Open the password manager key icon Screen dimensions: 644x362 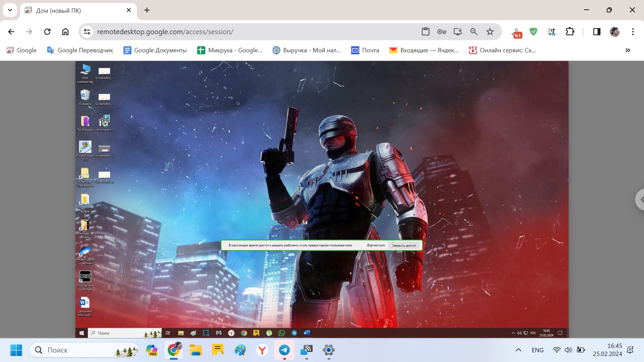441,32
